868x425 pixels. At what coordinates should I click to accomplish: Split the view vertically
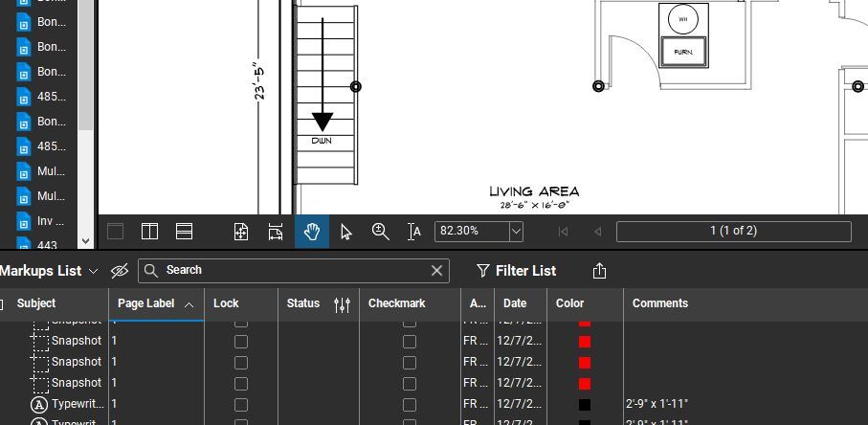pos(150,232)
